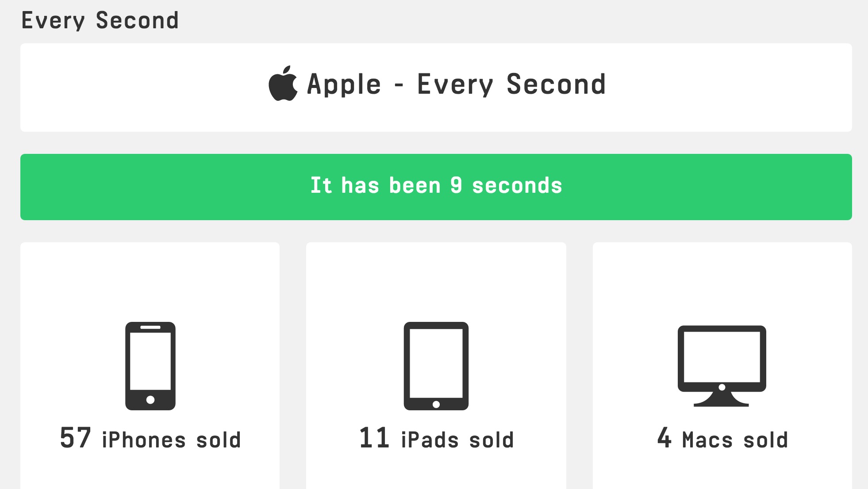Click the "Every Second" page heading
This screenshot has height=489, width=868.
[100, 20]
